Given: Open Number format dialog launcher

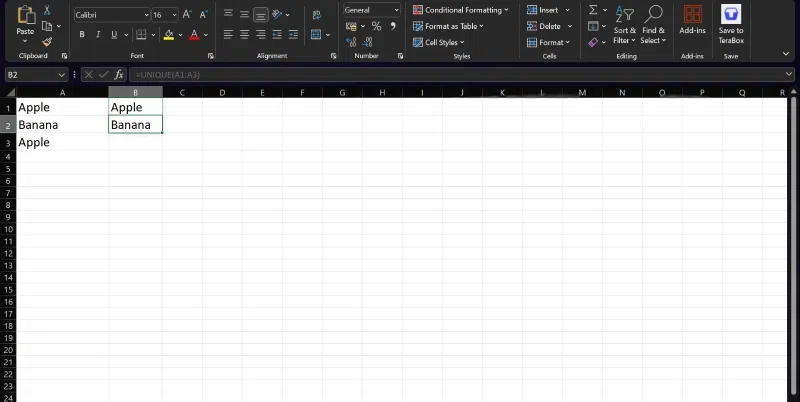Looking at the screenshot, I should click(x=401, y=56).
